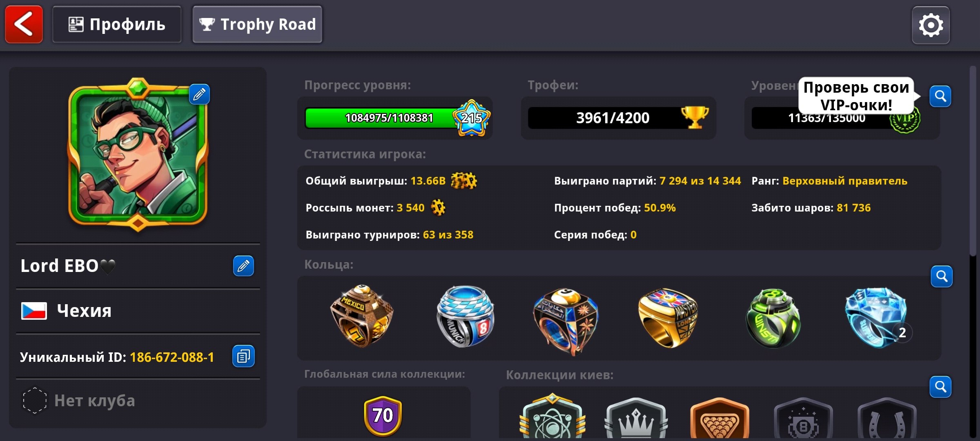
Task: Switch to the Trophy Road tab
Action: coord(257,24)
